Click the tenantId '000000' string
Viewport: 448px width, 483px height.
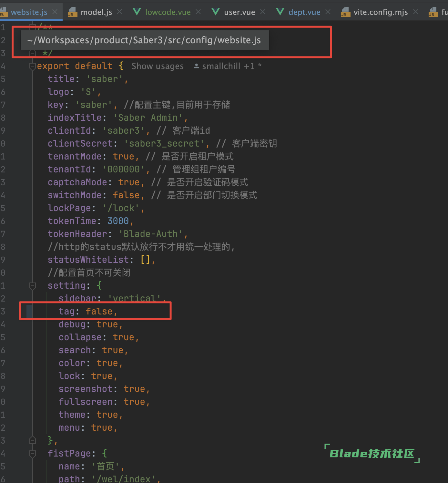pyautogui.click(x=124, y=170)
